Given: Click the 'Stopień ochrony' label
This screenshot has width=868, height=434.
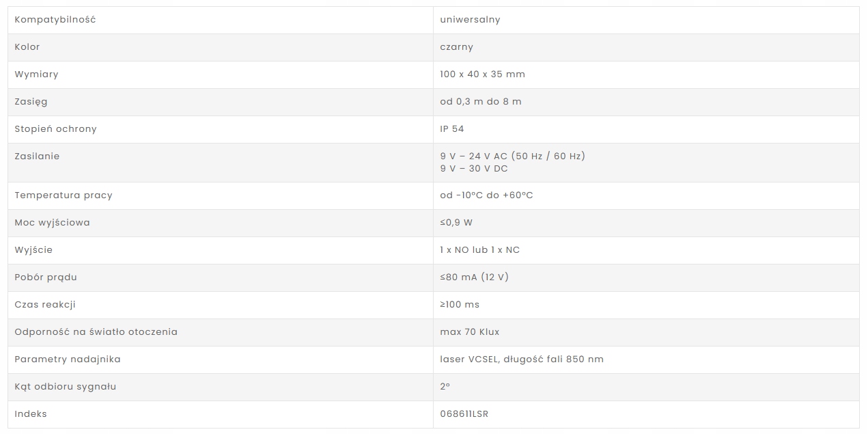Looking at the screenshot, I should (x=55, y=129).
